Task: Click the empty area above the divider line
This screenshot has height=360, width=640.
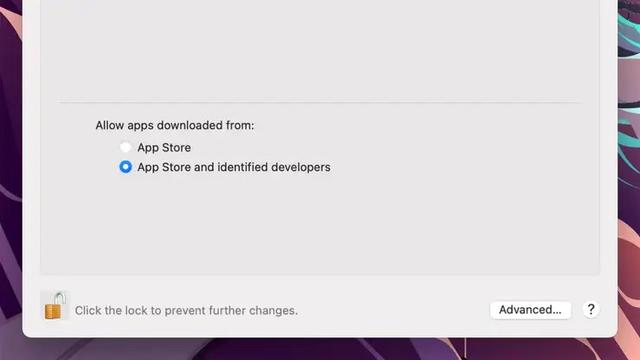Action: pos(320,49)
